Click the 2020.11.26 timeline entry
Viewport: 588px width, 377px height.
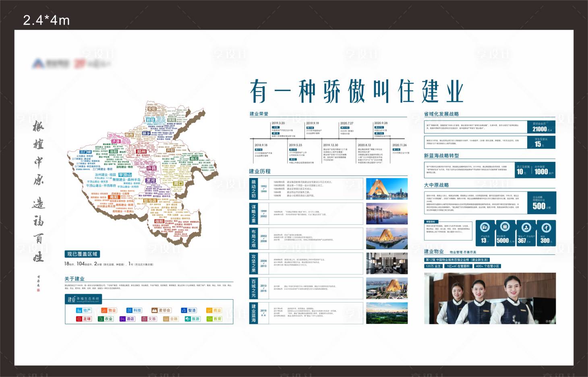click(400, 149)
